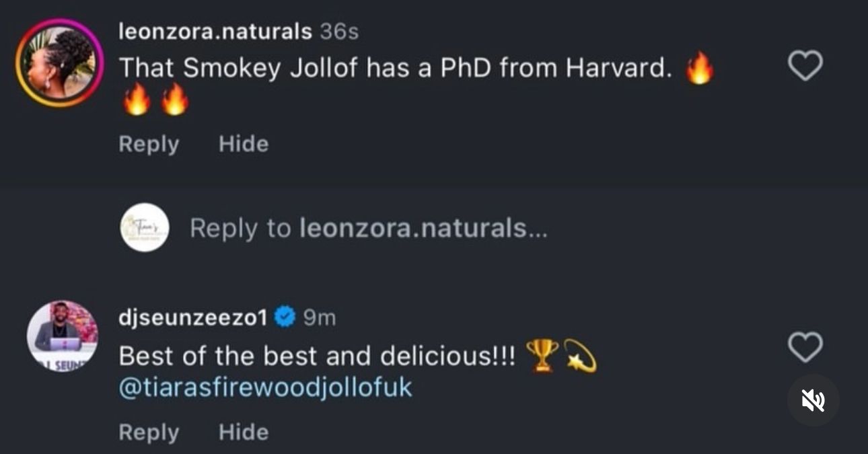The height and width of the screenshot is (454, 868).
Task: Visit the leonzora.naturals username link
Action: pos(215,31)
